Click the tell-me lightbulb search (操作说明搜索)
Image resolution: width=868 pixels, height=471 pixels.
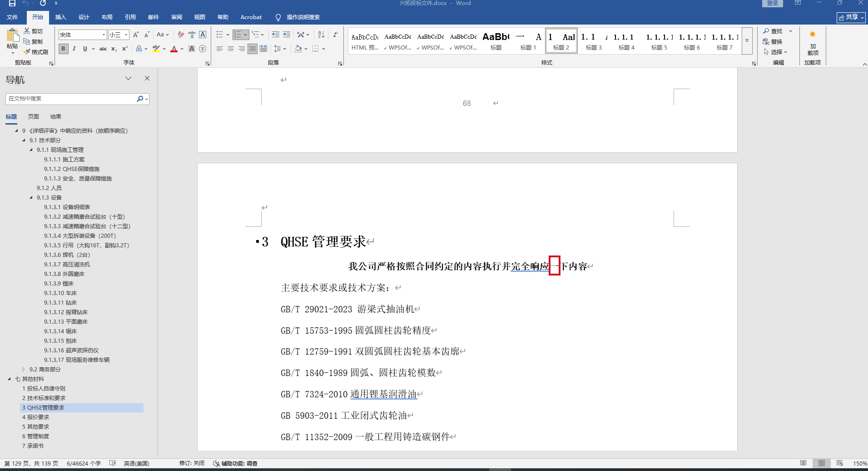tap(298, 17)
